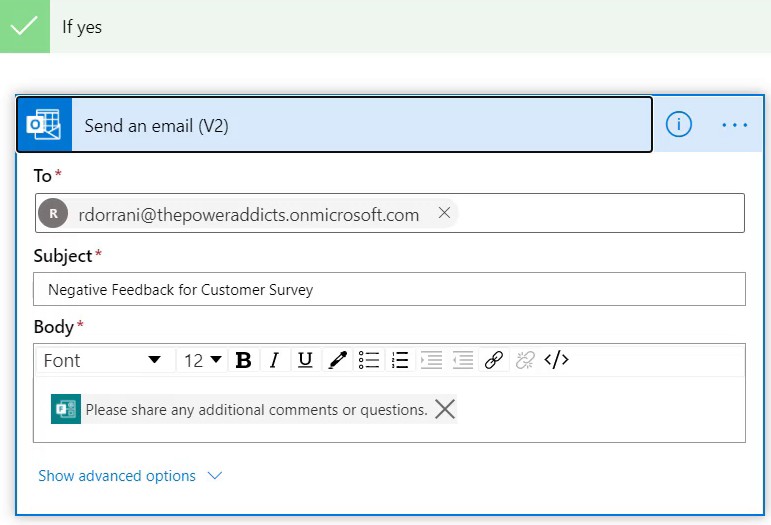Increase the paragraph indent
The height and width of the screenshot is (525, 771).
click(431, 360)
